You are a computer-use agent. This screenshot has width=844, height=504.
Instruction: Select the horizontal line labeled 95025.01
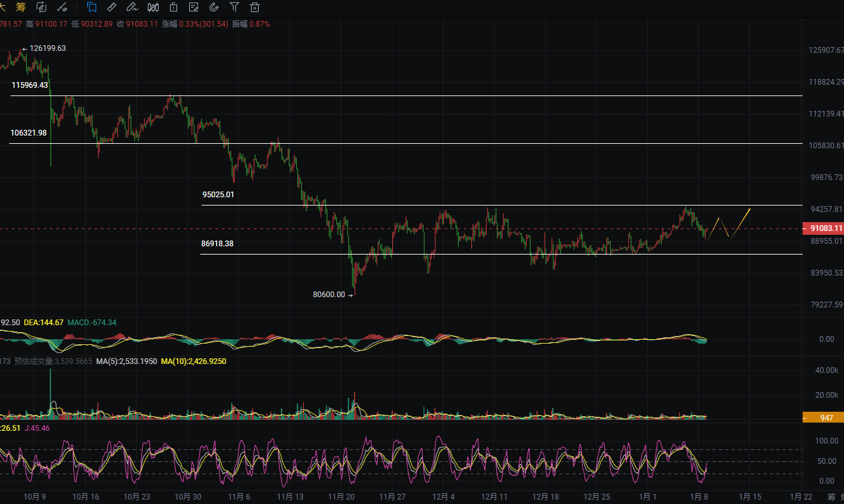tap(446, 206)
